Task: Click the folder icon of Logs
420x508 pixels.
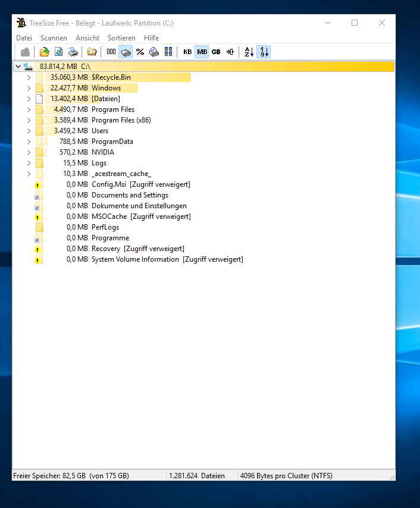Action: [x=39, y=163]
